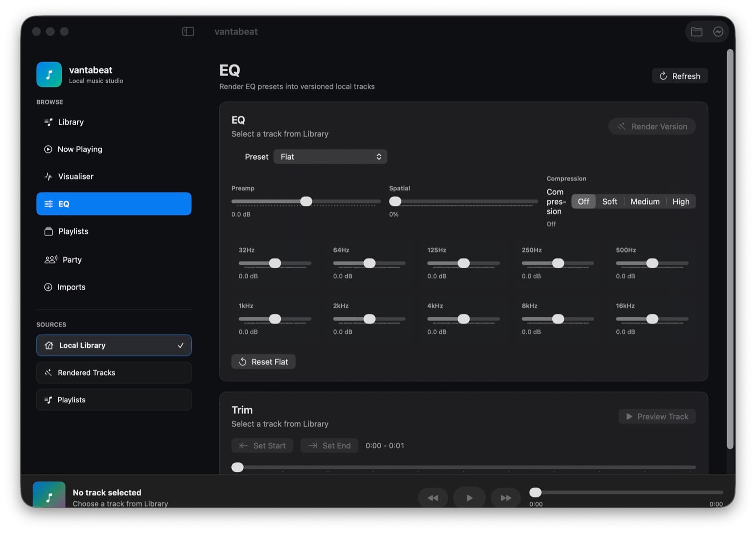Viewport: 756px width, 533px height.
Task: Set compression to Soft
Action: tap(609, 202)
